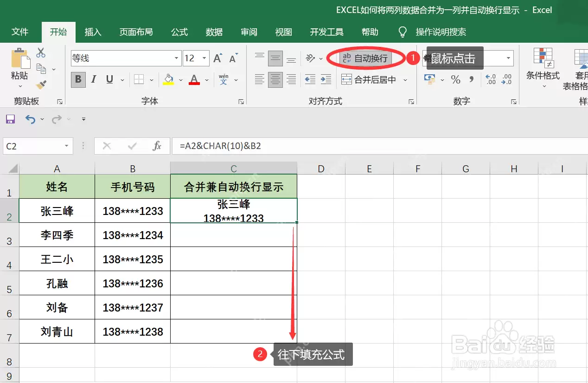Apply yellow fill color bucket
Viewport: 588px width, 383px height.
click(168, 79)
